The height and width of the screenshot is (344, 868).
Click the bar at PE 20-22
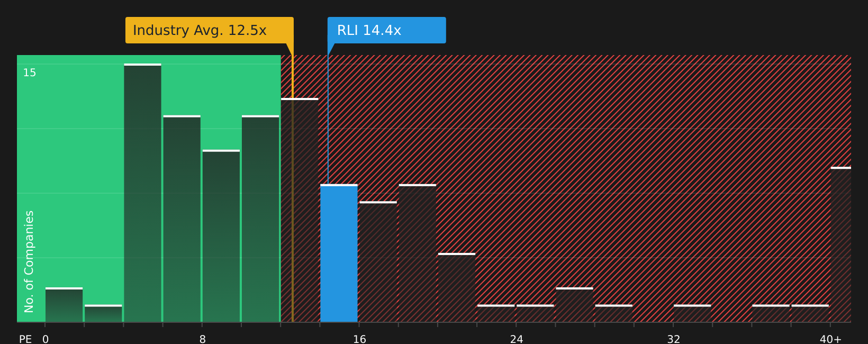tap(457, 287)
